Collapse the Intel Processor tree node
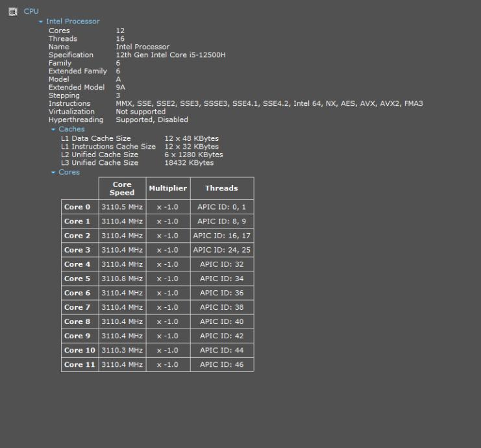This screenshot has height=448, width=481. (42, 21)
